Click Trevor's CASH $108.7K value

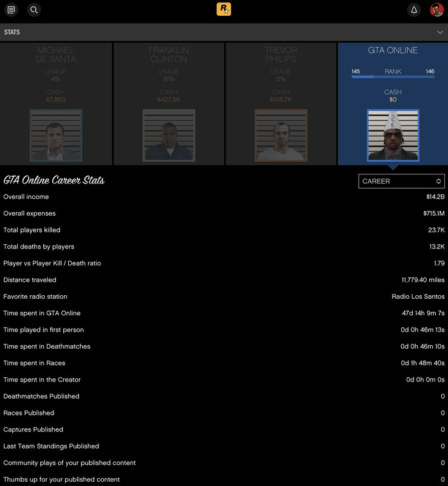pyautogui.click(x=281, y=100)
